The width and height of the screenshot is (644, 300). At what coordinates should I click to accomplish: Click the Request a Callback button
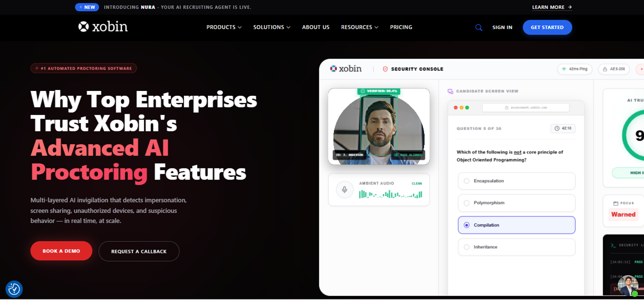pos(139,251)
